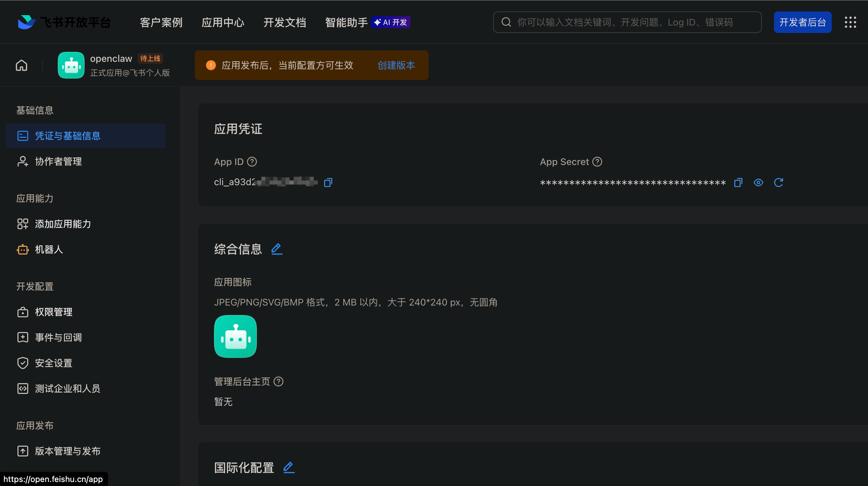This screenshot has height=486, width=868.
Task: Click the 创建版本 link
Action: [x=396, y=66]
